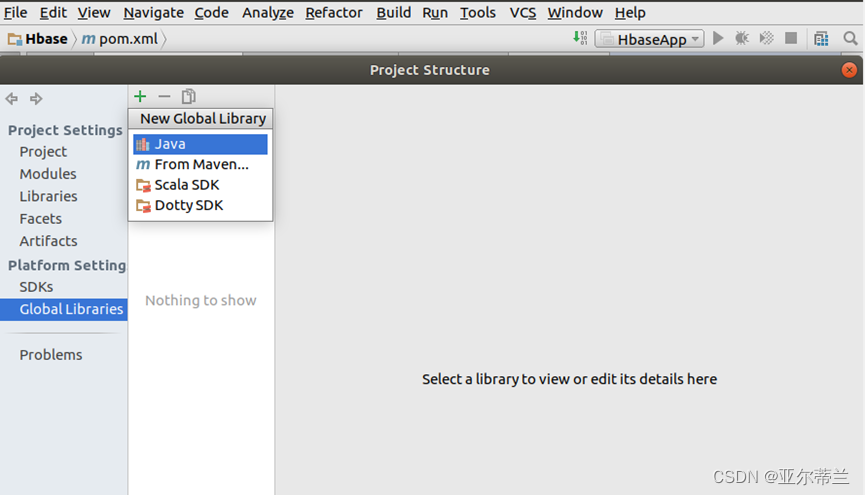Screen dimensions: 865x495
Task: Open the Analyze menu
Action: (268, 13)
